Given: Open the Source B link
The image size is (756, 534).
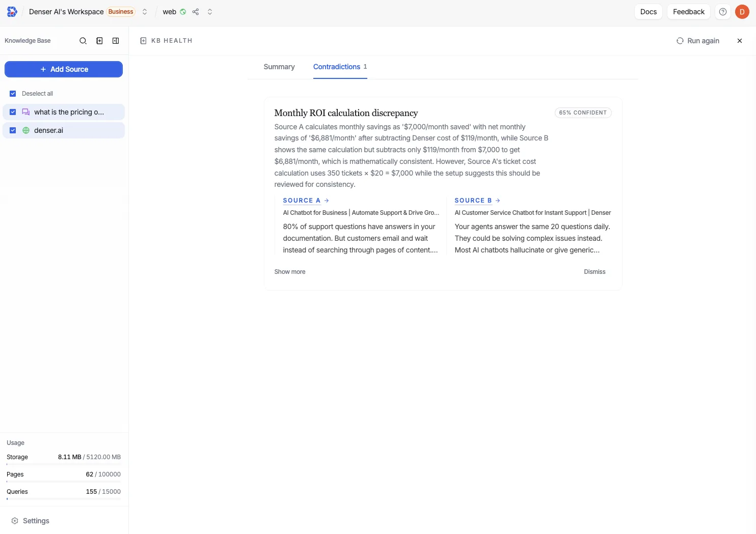Looking at the screenshot, I should [x=473, y=201].
